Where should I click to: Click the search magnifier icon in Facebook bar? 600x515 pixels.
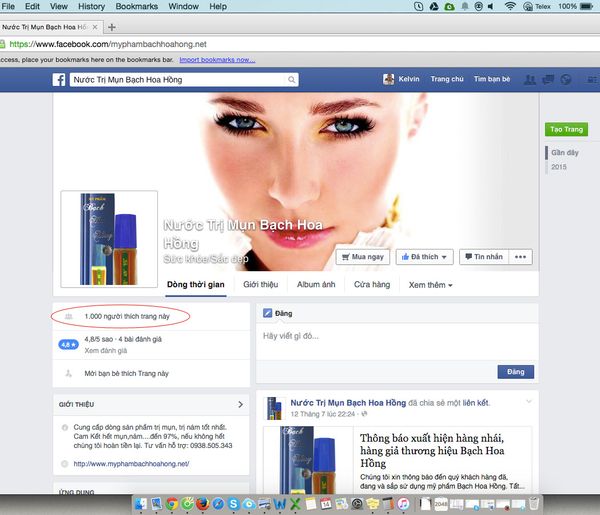point(292,80)
